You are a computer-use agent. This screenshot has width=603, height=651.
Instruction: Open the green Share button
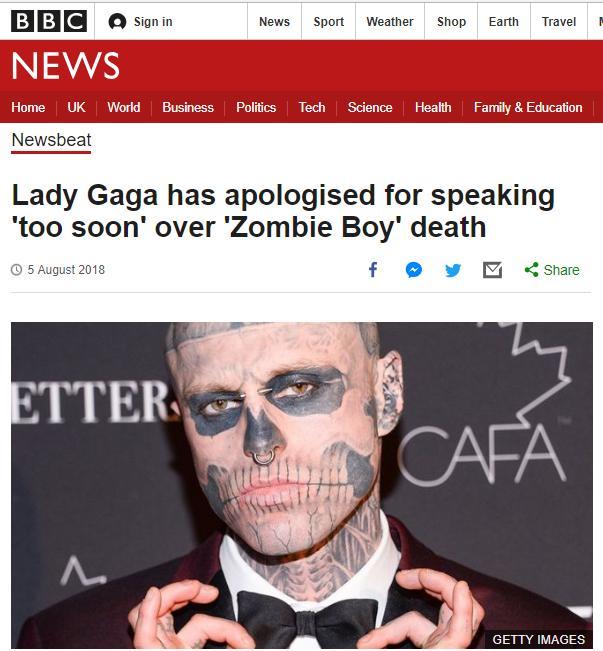point(552,270)
